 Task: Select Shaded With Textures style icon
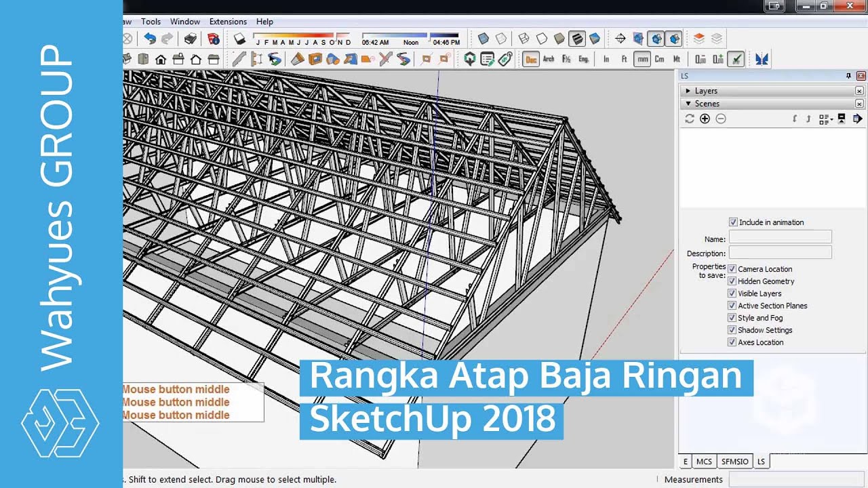point(577,39)
